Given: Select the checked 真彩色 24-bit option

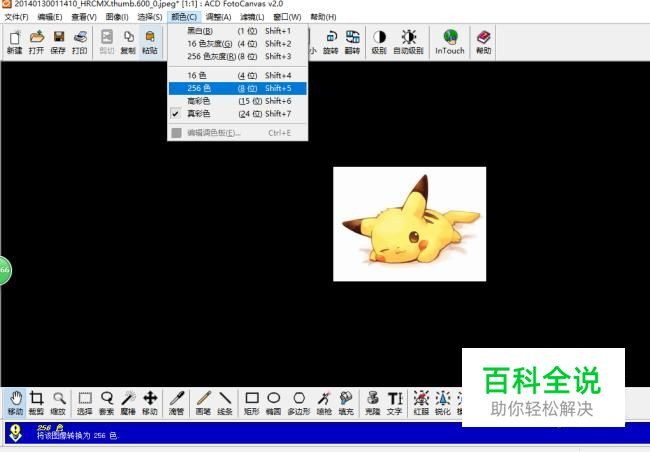Looking at the screenshot, I should tap(238, 114).
